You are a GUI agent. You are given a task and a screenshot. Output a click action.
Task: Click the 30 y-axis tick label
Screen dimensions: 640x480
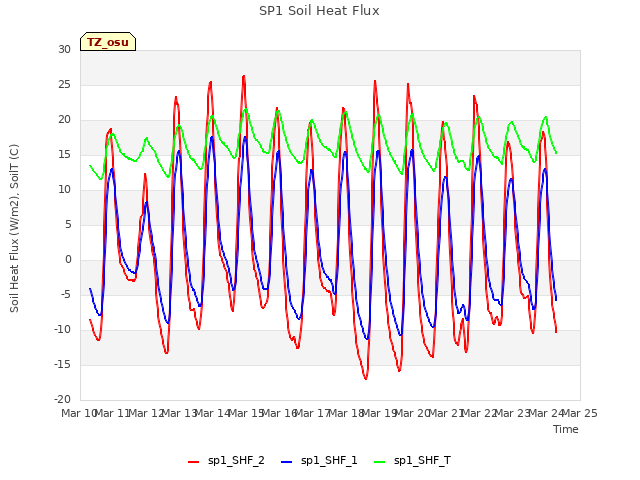pos(64,49)
